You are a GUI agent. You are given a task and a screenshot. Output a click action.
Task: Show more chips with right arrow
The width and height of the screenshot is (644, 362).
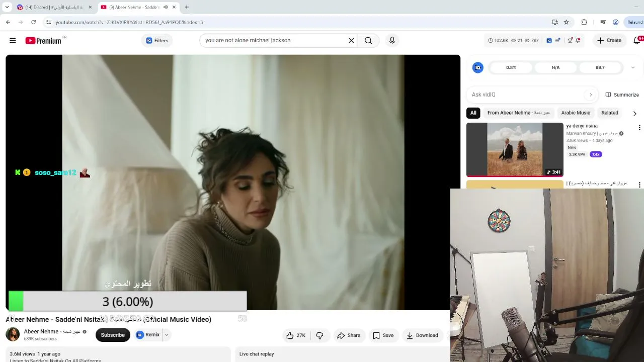pyautogui.click(x=634, y=113)
